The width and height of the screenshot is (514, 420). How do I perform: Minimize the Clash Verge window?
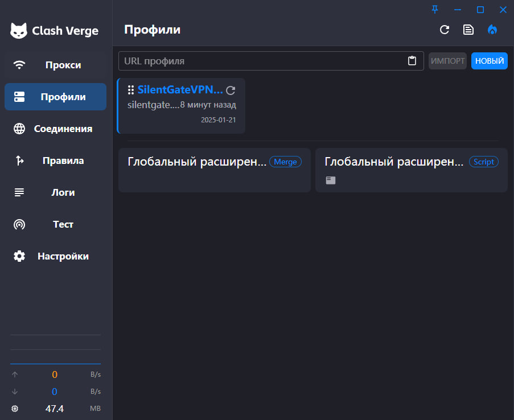click(458, 10)
